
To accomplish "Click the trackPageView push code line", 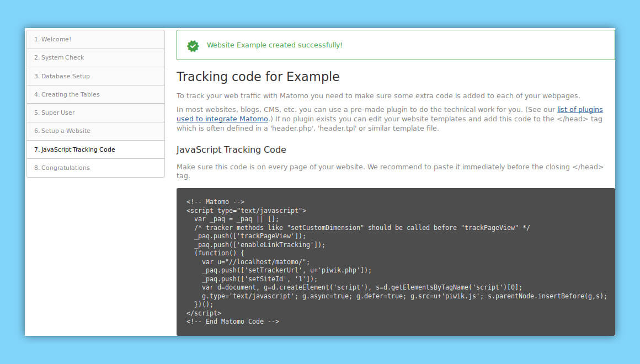I will 250,236.
